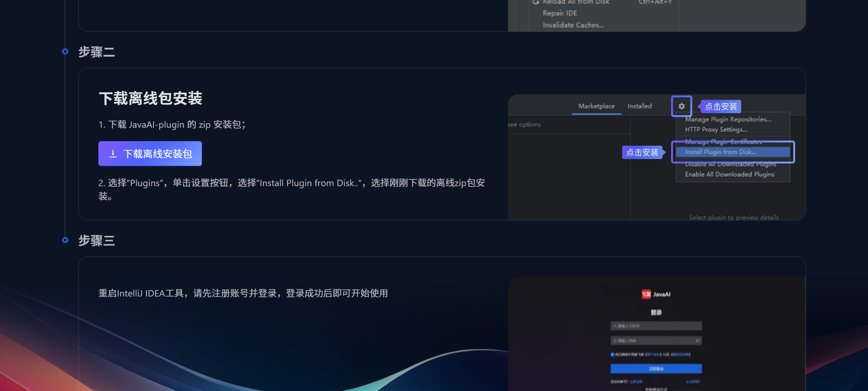
Task: Click the 下载离线安装包 download button
Action: click(x=150, y=153)
